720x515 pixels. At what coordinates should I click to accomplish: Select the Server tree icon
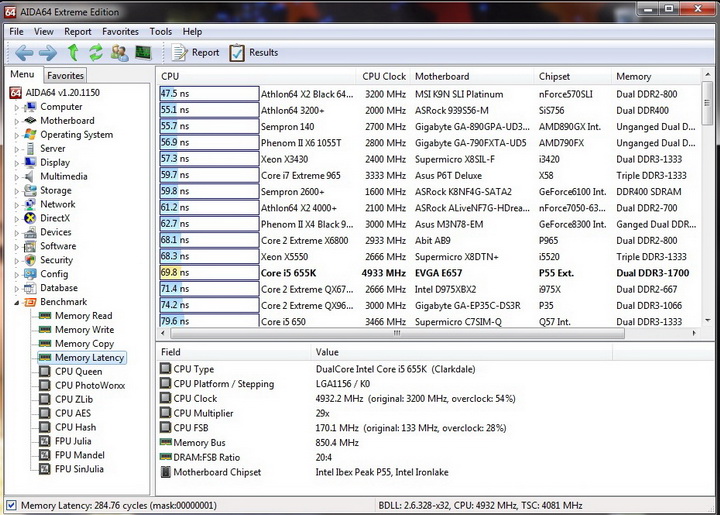point(30,149)
